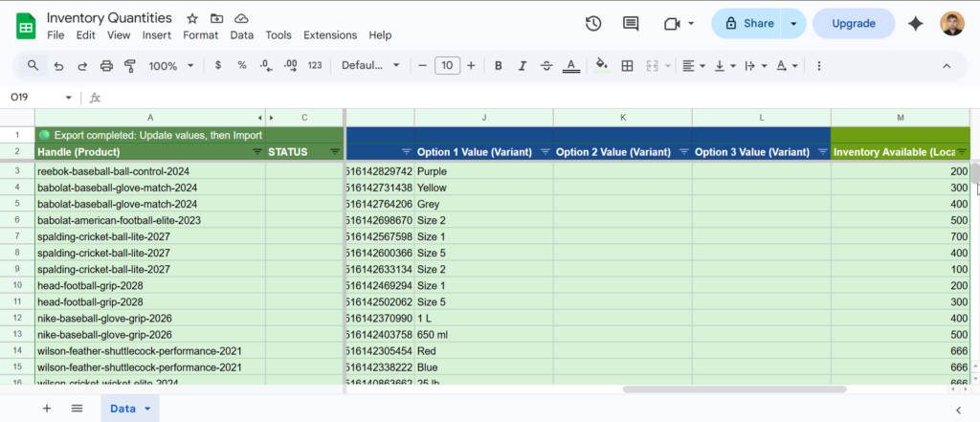Open the comments panel icon
The height and width of the screenshot is (422, 980).
tap(631, 24)
